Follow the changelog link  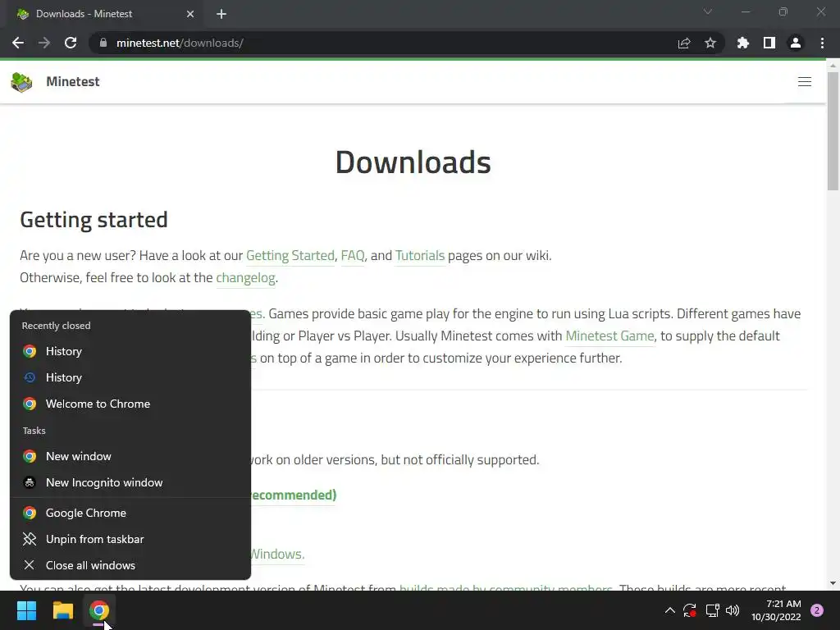[245, 277]
